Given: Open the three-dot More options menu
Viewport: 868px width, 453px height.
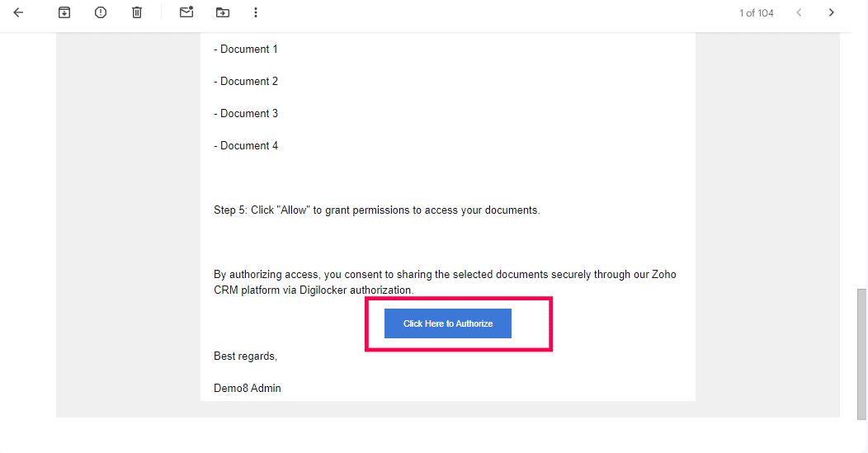Looking at the screenshot, I should (255, 12).
